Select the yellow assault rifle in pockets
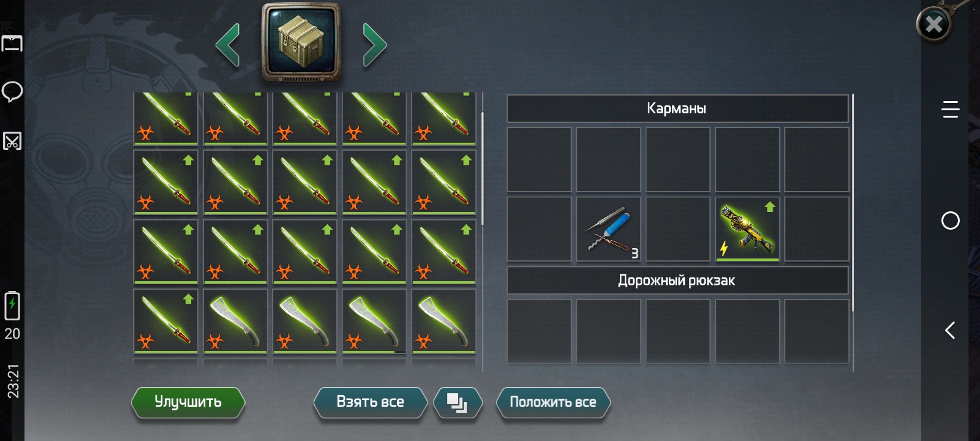Image resolution: width=980 pixels, height=441 pixels. (x=747, y=229)
